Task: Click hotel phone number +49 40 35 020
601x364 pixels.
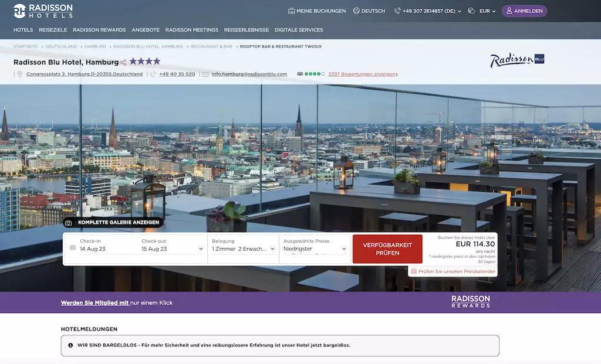Action: tap(177, 74)
